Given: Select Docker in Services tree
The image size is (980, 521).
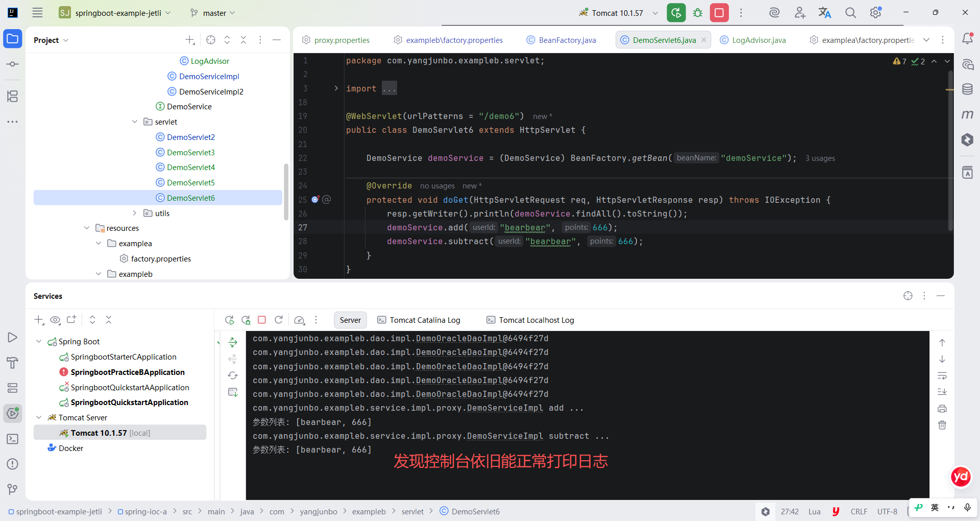Looking at the screenshot, I should [x=71, y=448].
